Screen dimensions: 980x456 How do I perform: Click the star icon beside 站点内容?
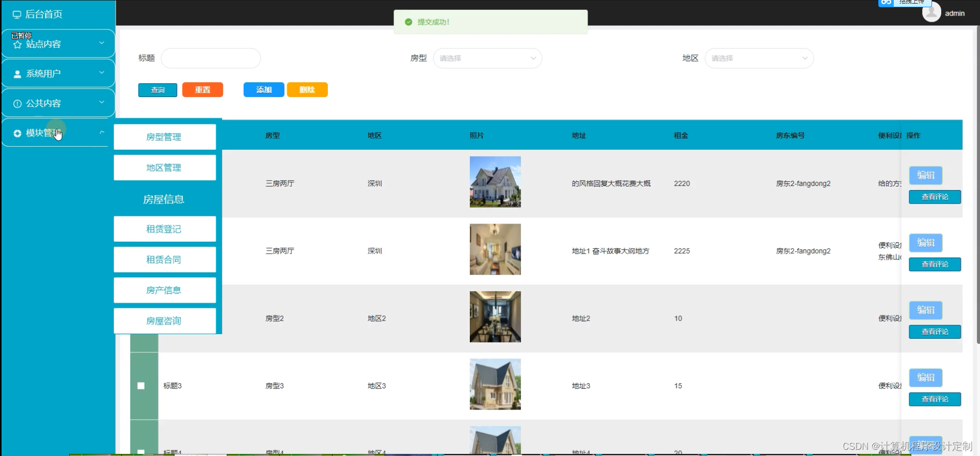pyautogui.click(x=18, y=44)
